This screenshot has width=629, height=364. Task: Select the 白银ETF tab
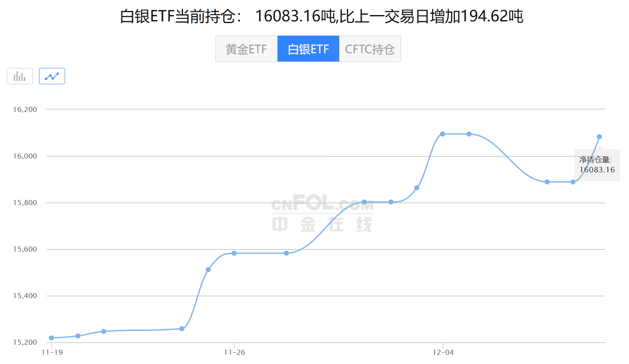tap(308, 49)
